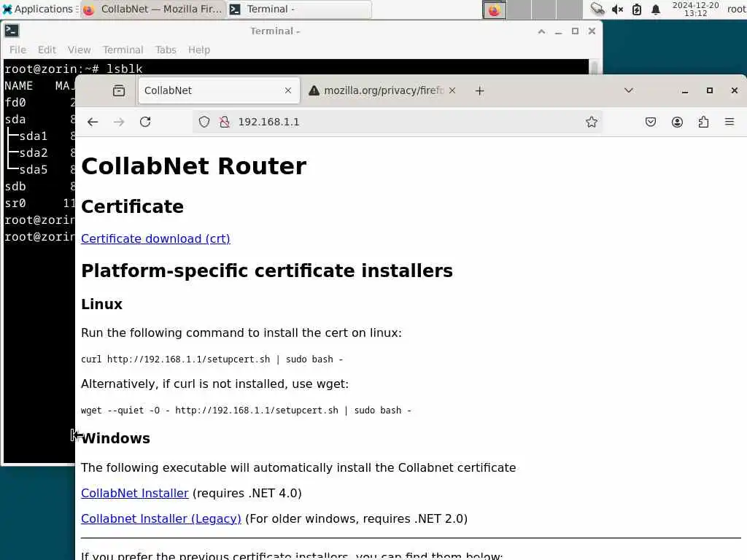Select the Terminal taskbar button

coord(299,9)
